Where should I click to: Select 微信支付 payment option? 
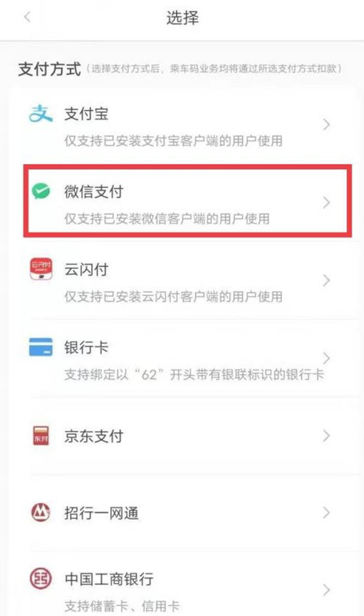pos(188,201)
